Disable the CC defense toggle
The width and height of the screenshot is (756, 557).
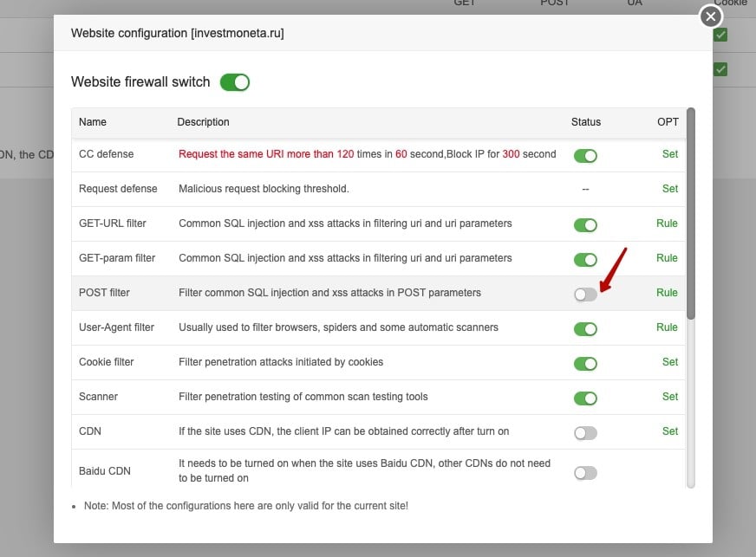585,156
